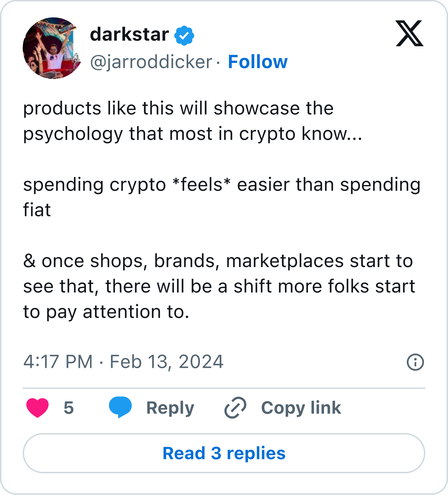Click the chain link icon

235,408
